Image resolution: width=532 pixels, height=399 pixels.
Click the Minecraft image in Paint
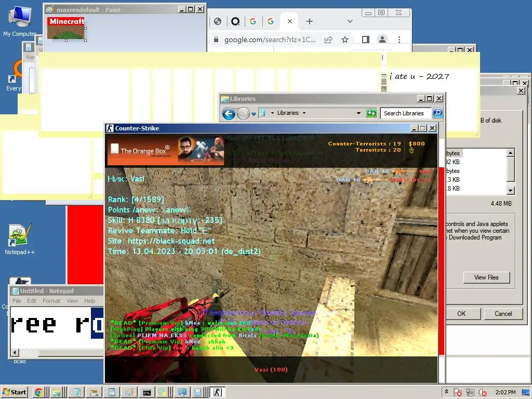(66, 28)
